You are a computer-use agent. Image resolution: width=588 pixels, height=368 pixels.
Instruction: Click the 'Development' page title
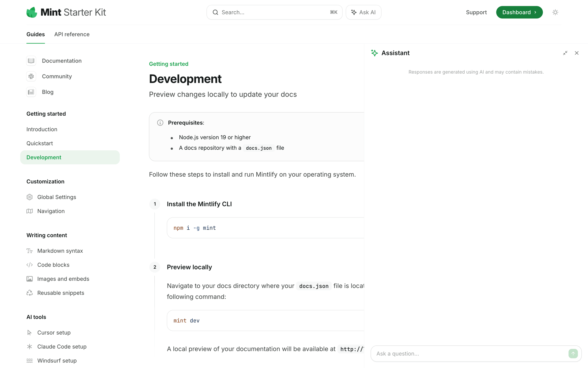click(x=185, y=79)
